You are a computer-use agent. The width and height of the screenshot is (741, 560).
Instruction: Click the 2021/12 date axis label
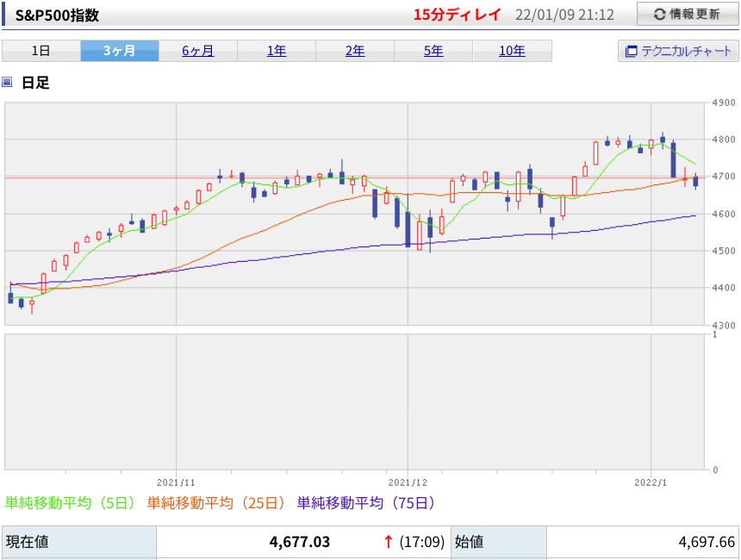pyautogui.click(x=408, y=482)
